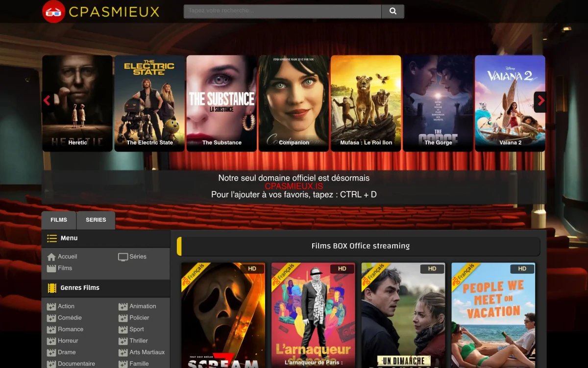Click the clapperboard icon beside Horreur
This screenshot has width=588, height=368.
click(51, 341)
